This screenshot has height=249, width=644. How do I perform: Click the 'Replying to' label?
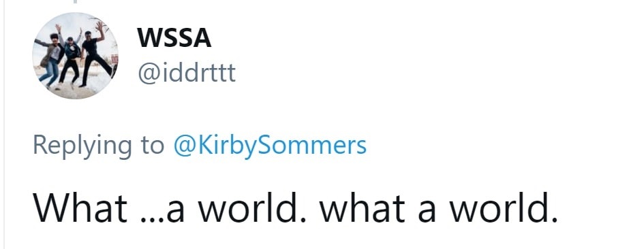(x=99, y=146)
